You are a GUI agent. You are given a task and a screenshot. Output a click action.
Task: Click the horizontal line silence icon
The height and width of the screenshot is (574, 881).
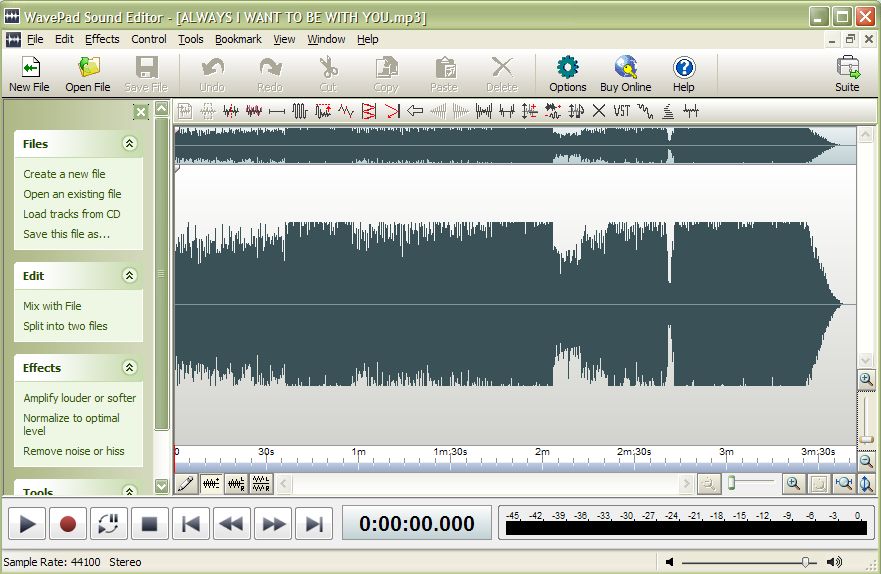pyautogui.click(x=276, y=111)
